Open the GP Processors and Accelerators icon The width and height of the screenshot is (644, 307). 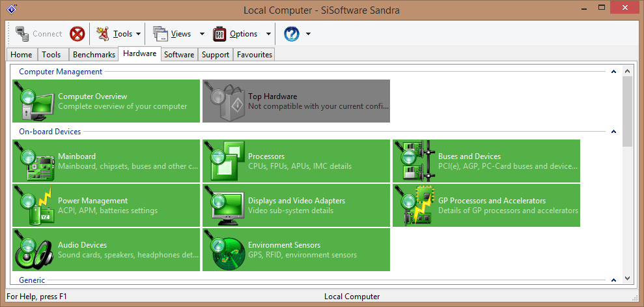point(414,205)
